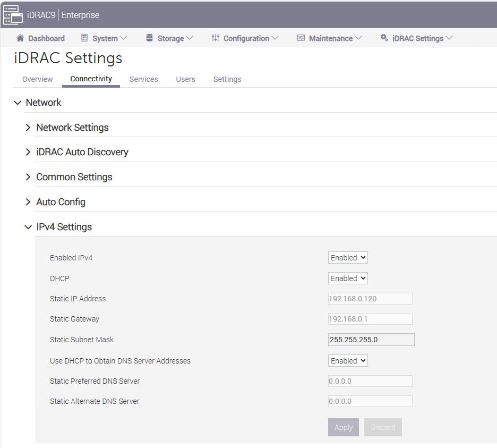Click the Dashboard home icon
Image resolution: width=497 pixels, height=448 pixels.
20,38
